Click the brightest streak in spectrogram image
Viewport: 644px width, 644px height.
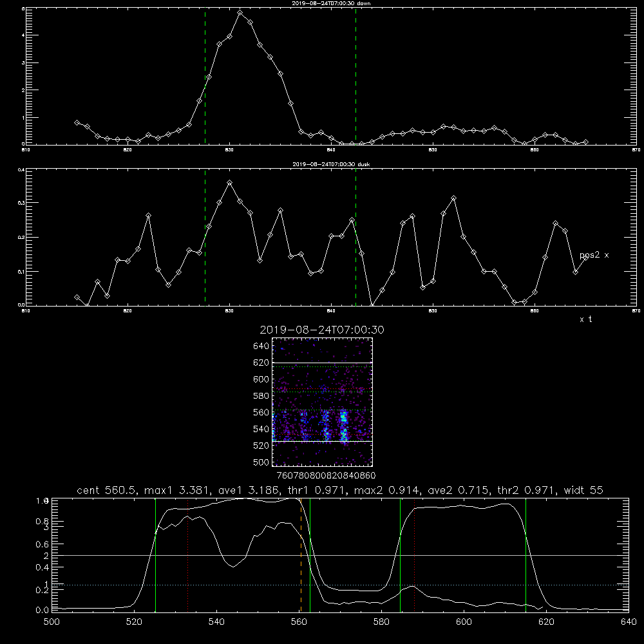pyautogui.click(x=344, y=425)
